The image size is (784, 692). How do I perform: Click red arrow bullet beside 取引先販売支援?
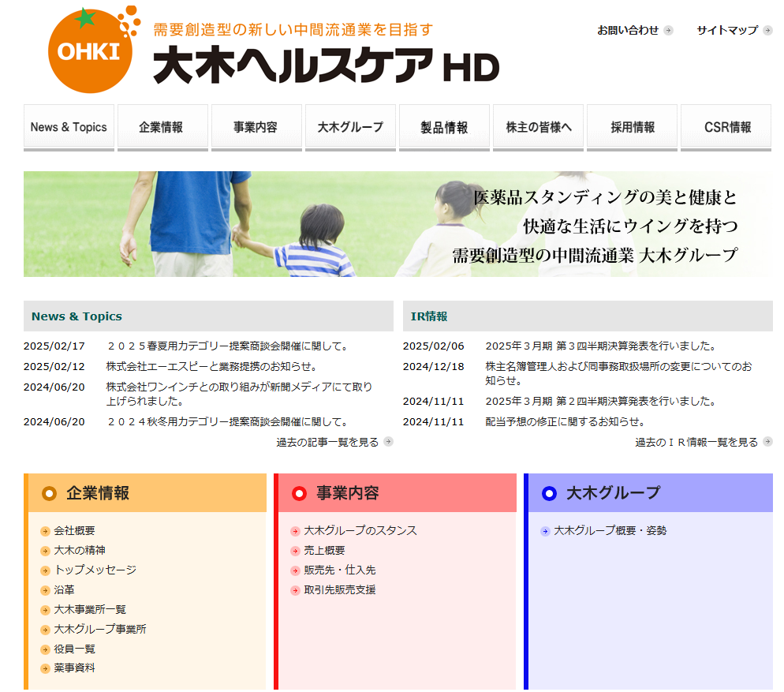[x=295, y=590]
